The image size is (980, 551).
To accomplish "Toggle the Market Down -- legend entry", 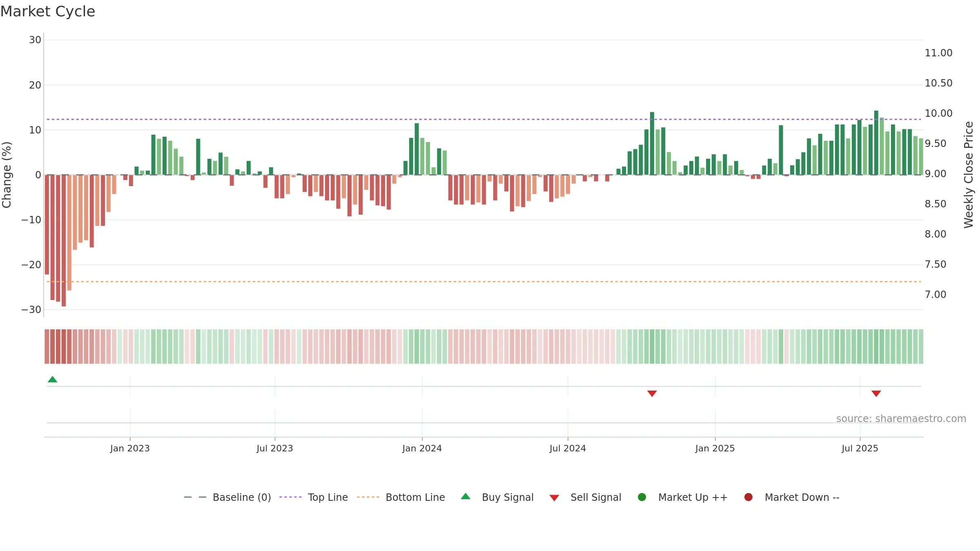I will click(x=792, y=497).
